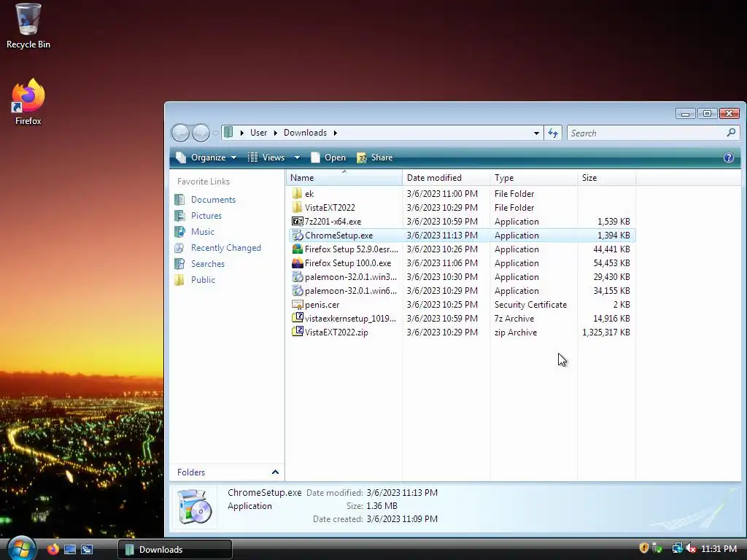Open the network tray icon
747x560 pixels.
pyautogui.click(x=677, y=548)
